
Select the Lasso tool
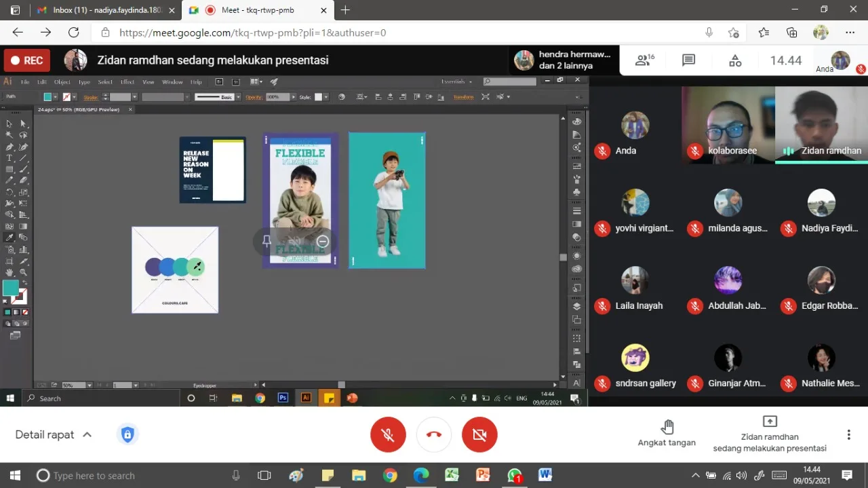click(23, 135)
